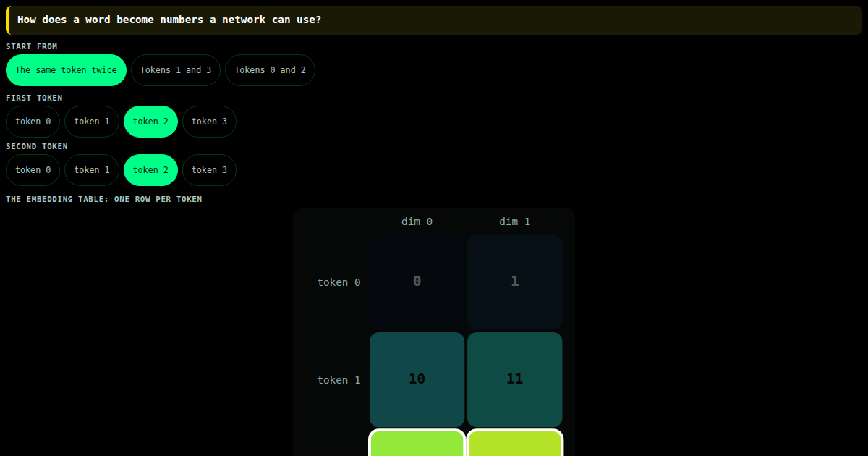This screenshot has width=868, height=456.
Task: Click the 'START FROM' section label
Action: click(x=32, y=46)
